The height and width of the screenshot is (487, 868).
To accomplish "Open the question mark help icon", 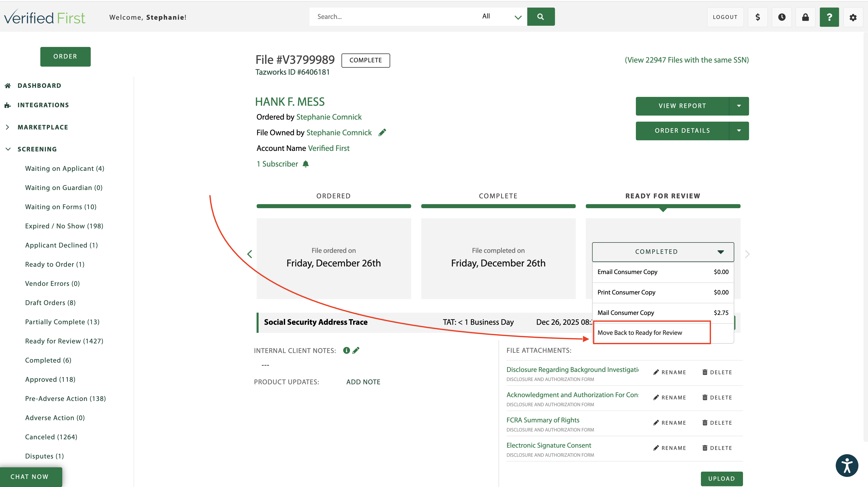I will (829, 17).
